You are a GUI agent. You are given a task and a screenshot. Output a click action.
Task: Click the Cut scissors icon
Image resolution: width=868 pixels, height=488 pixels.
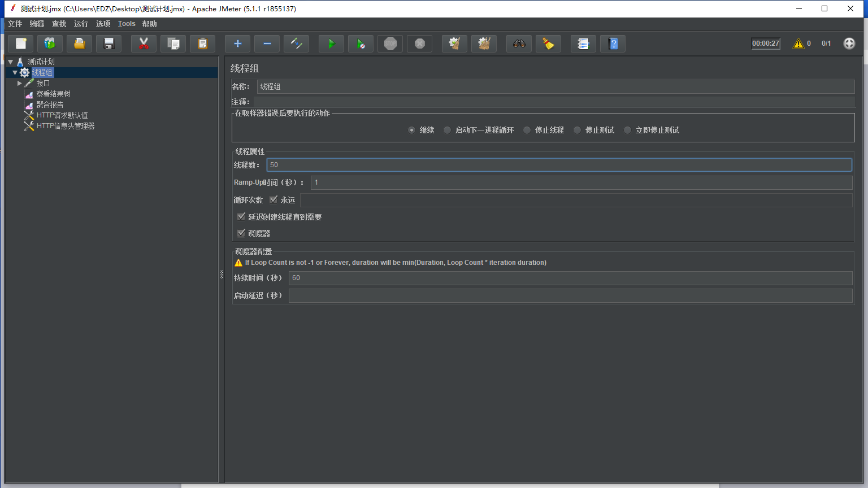[144, 43]
